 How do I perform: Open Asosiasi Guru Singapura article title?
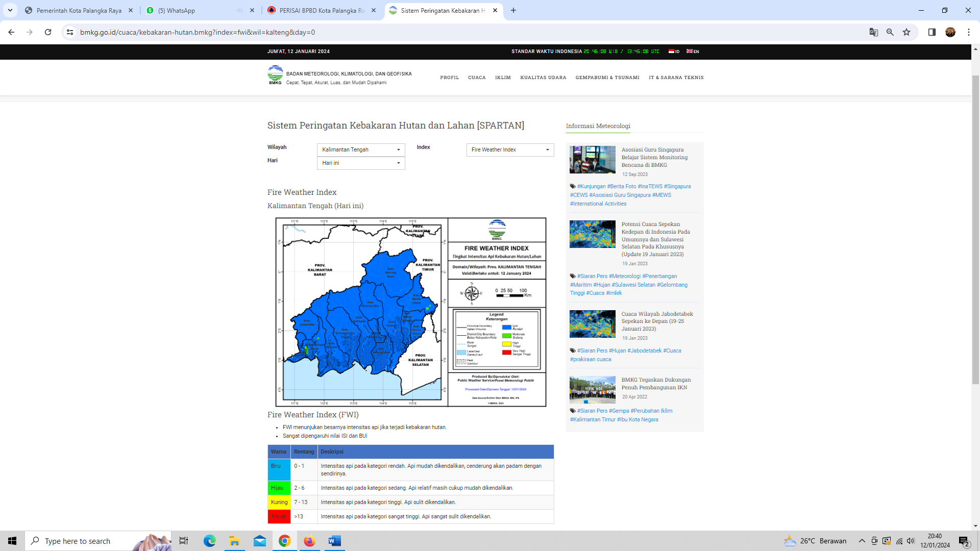tap(654, 157)
